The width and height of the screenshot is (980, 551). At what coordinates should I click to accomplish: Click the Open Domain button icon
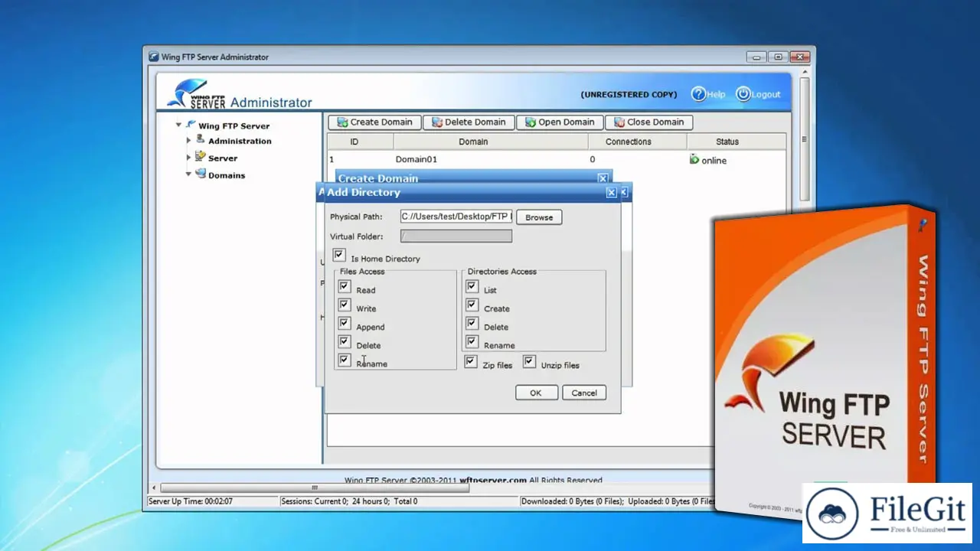(x=530, y=122)
